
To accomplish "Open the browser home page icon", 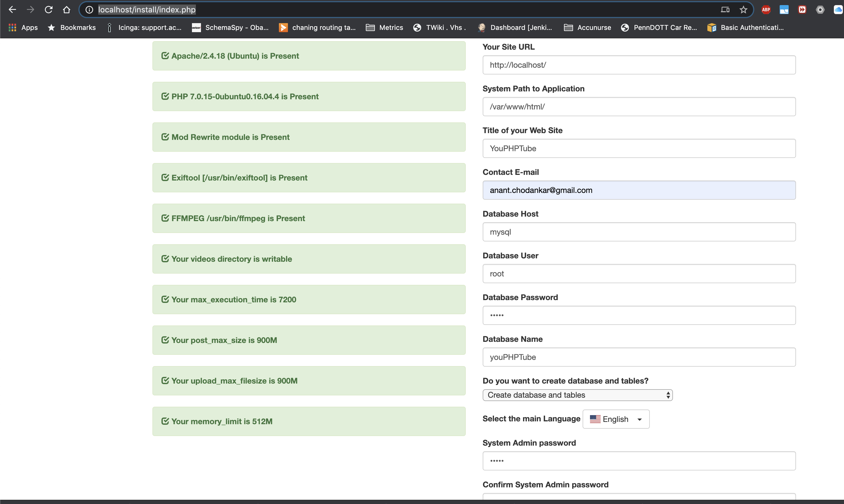I will 67,10.
